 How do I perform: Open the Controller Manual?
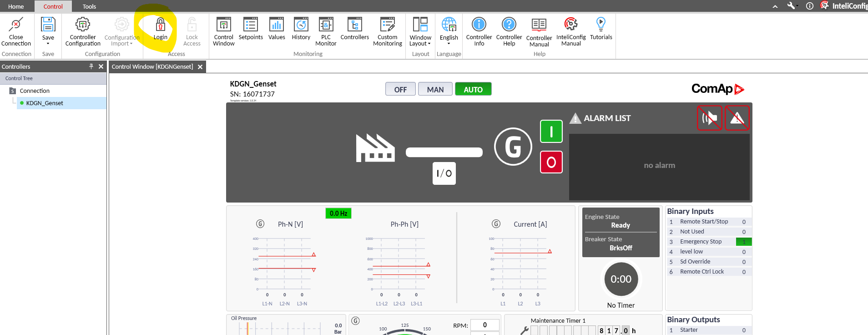pos(539,32)
